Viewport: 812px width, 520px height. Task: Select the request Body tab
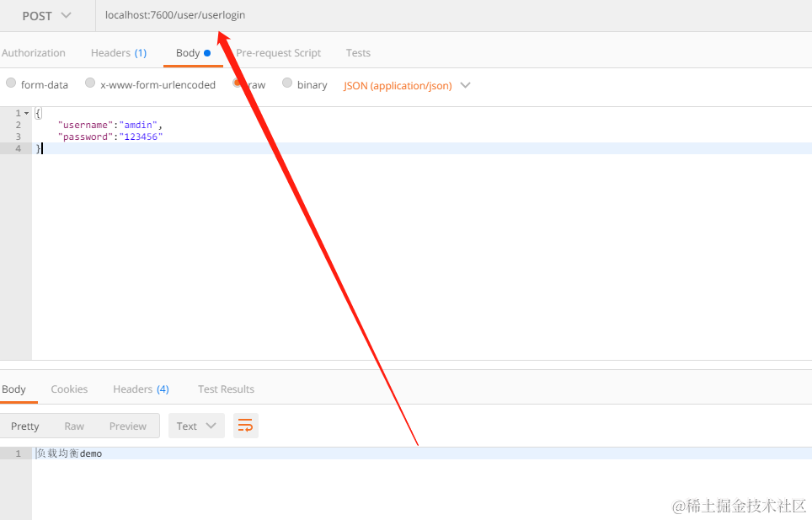[x=193, y=53]
